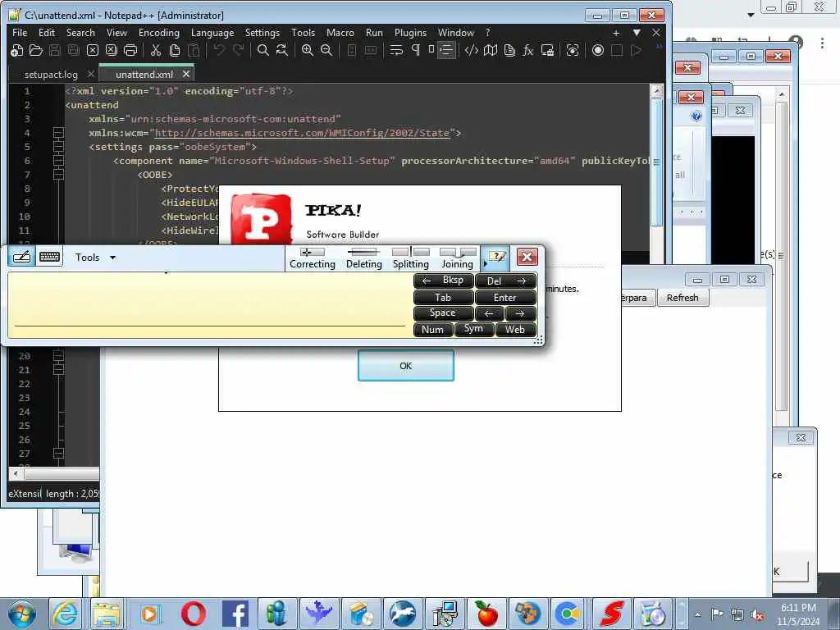This screenshot has height=630, width=840.
Task: Click the Zoom In icon in Notepad++
Action: 308,50
